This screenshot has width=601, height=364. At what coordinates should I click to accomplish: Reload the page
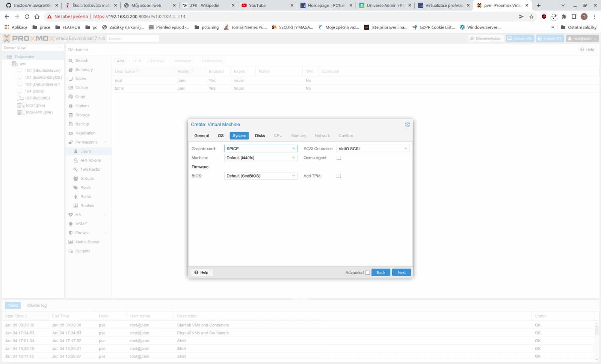click(x=27, y=17)
